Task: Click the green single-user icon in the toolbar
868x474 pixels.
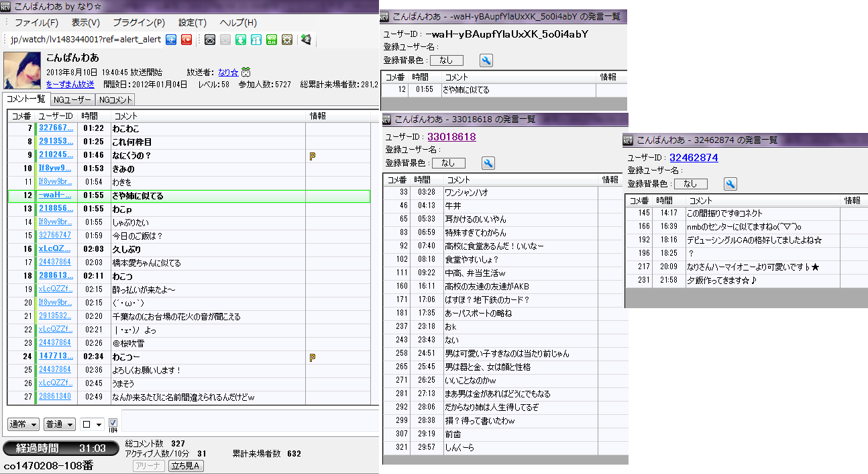Action: (x=241, y=40)
